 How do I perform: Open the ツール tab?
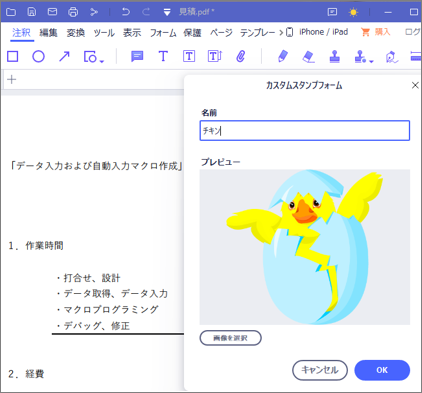tap(104, 33)
